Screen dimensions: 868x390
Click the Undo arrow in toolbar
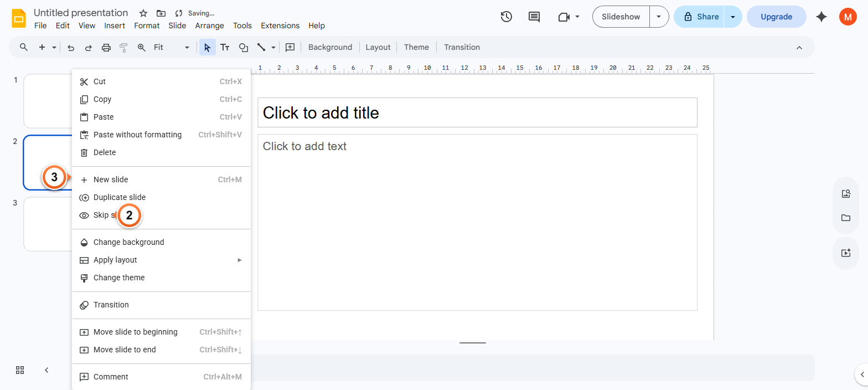tap(71, 48)
